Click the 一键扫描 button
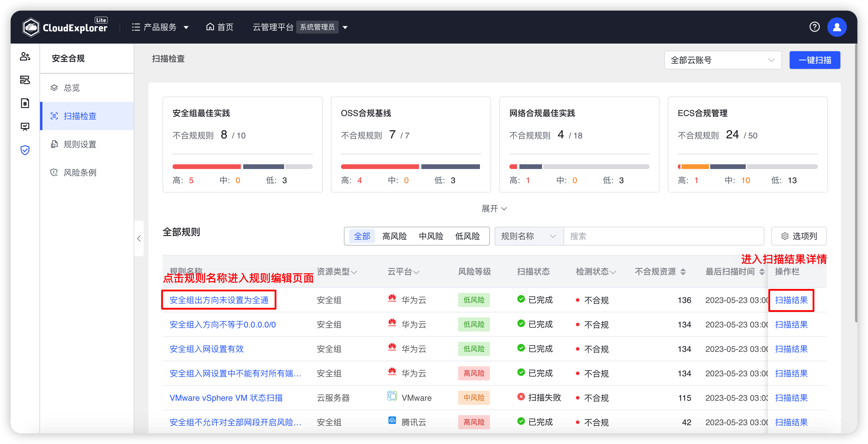 coord(814,60)
